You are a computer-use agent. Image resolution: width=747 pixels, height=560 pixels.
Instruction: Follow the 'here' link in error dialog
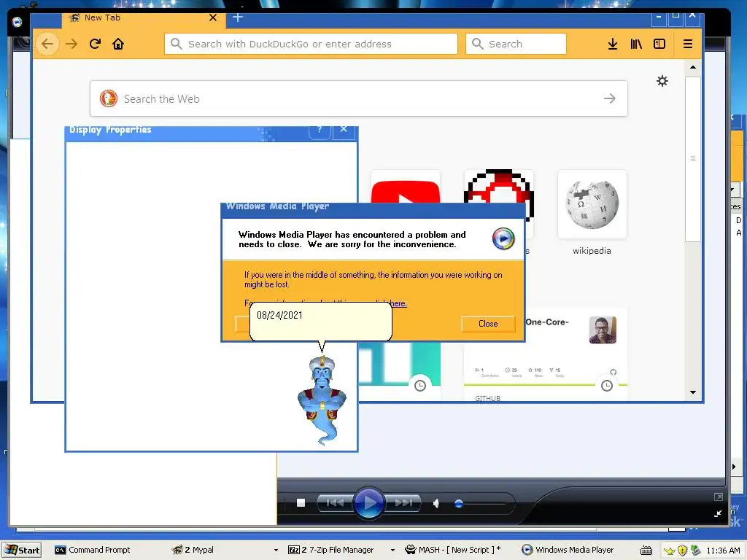pos(398,303)
